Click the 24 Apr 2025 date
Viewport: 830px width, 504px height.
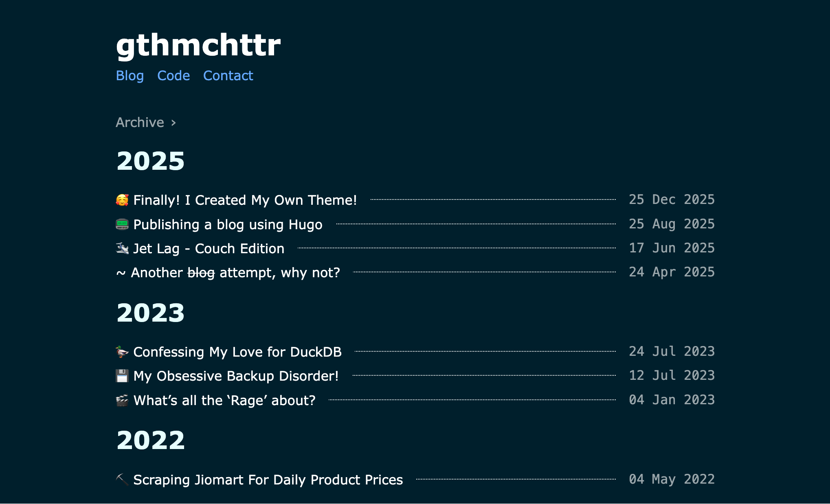tap(672, 272)
